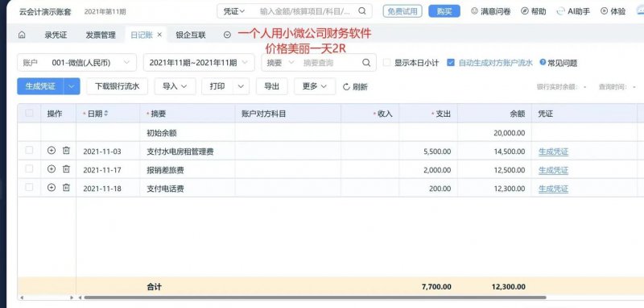Click the left arrow of the small left-side scrollbar
Screen dimensions: 644x308
tap(22, 298)
